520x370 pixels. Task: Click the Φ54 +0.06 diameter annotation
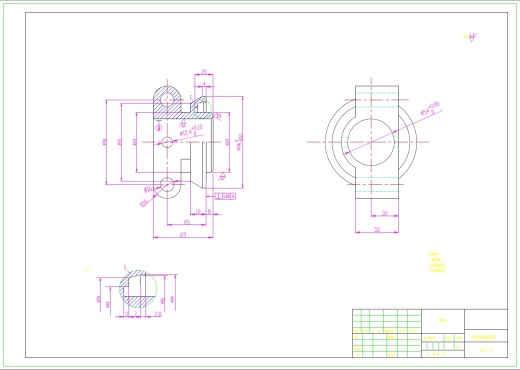pos(430,109)
